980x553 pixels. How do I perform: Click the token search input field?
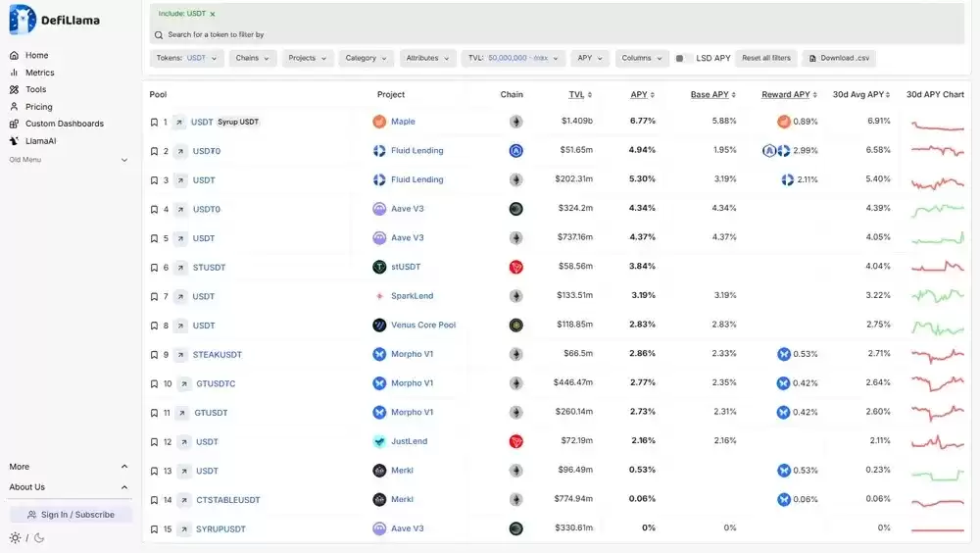559,35
